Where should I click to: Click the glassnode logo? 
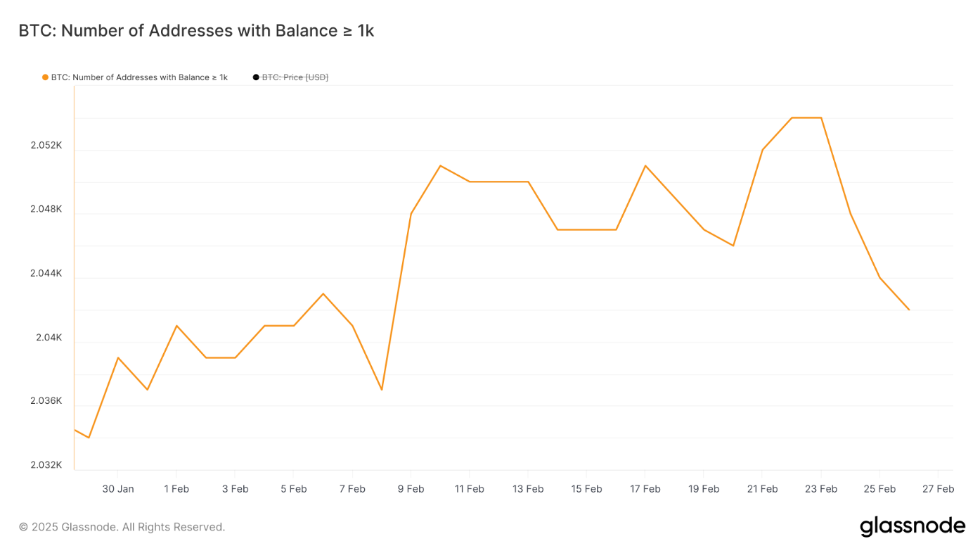click(913, 526)
